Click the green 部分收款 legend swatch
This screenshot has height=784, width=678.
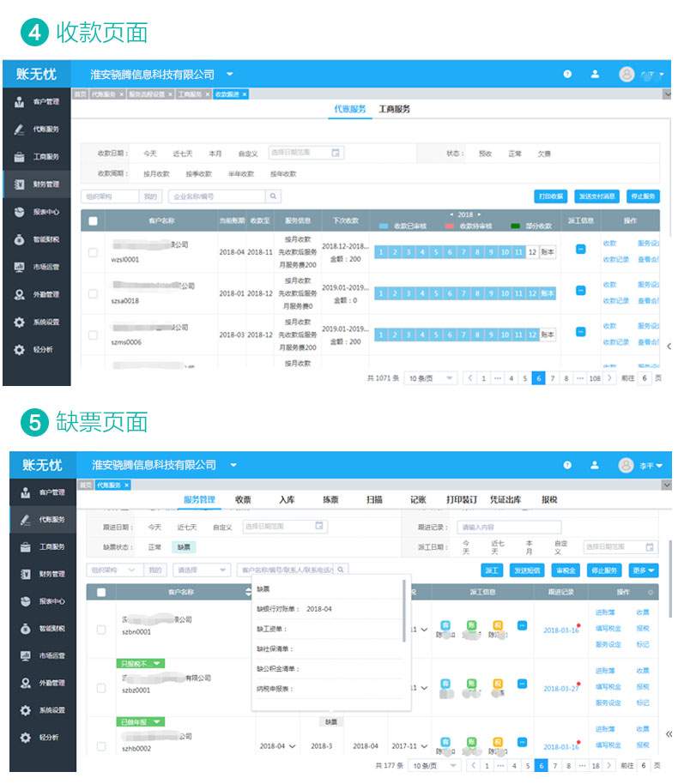(516, 226)
